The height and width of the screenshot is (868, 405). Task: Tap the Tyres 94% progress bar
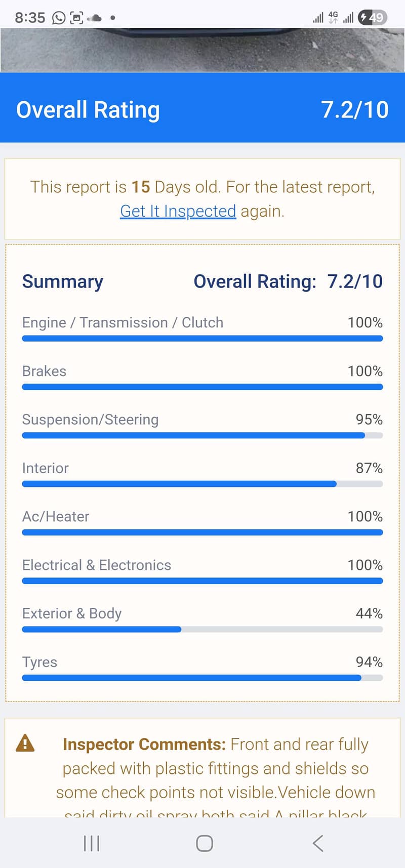tap(202, 678)
